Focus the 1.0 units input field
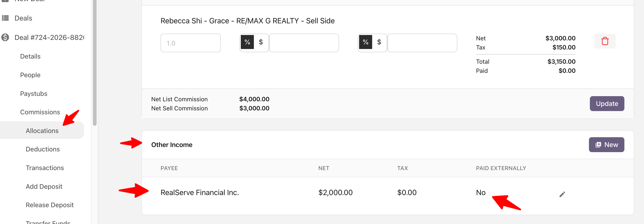This screenshot has height=224, width=644. pyautogui.click(x=190, y=43)
